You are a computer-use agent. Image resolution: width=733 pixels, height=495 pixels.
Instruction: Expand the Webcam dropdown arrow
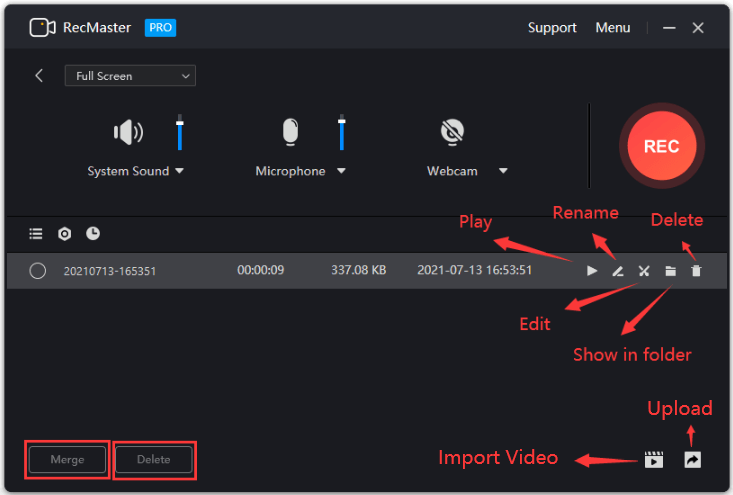503,171
